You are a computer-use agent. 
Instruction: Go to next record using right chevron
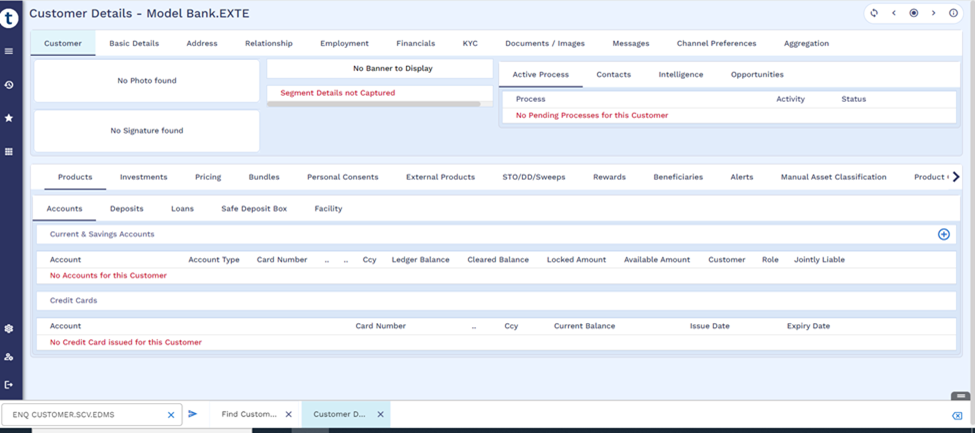[934, 13]
